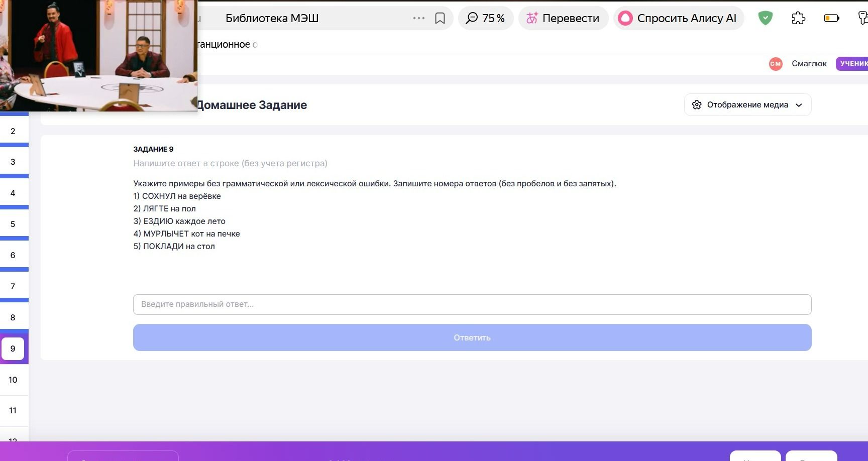Viewport: 868px width, 461px height.
Task: Click the Ответить submit button
Action: pos(472,337)
